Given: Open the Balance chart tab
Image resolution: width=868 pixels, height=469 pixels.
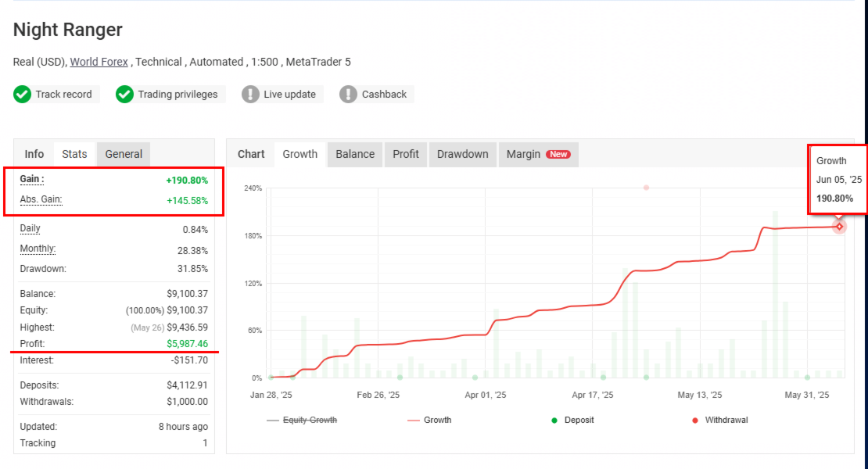Looking at the screenshot, I should pyautogui.click(x=355, y=154).
